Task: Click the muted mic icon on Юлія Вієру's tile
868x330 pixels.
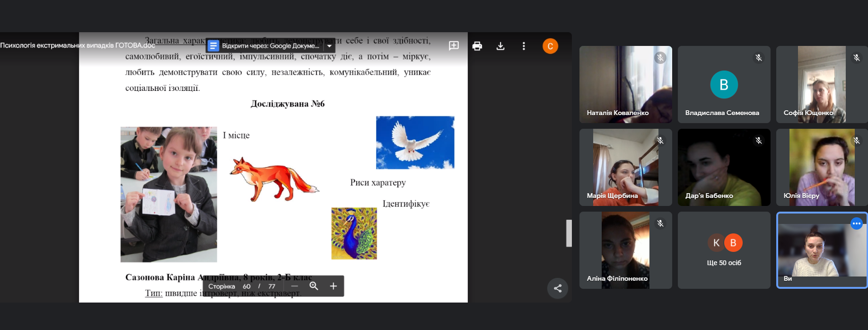Action: (857, 141)
